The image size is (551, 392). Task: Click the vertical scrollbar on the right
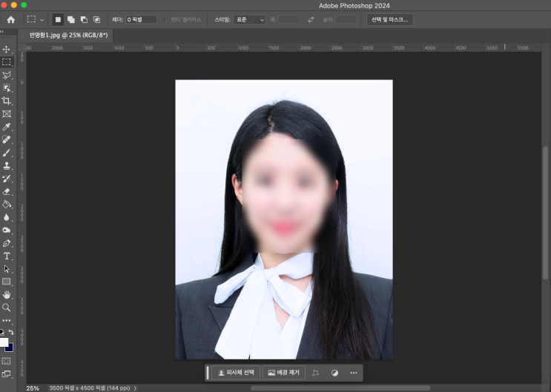coord(545,213)
